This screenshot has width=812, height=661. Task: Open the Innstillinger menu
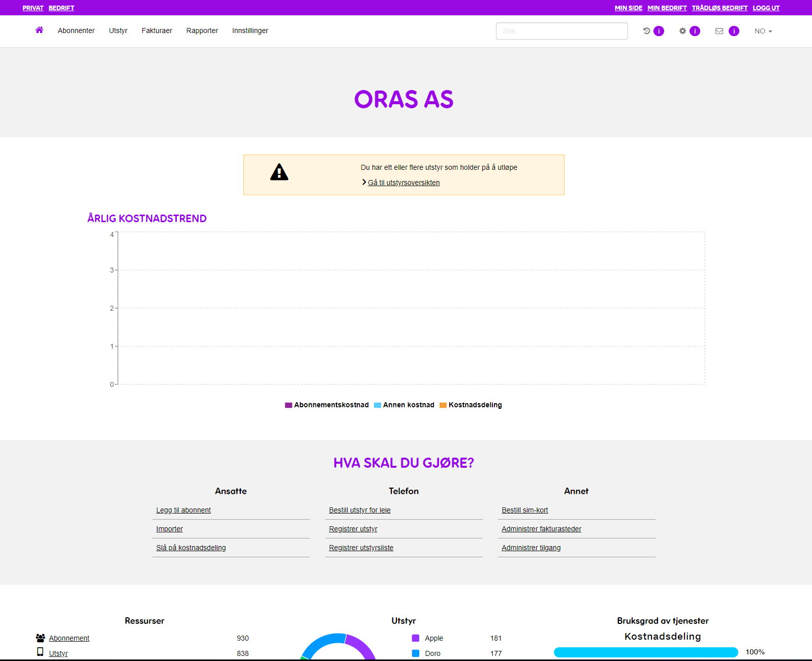click(x=250, y=31)
